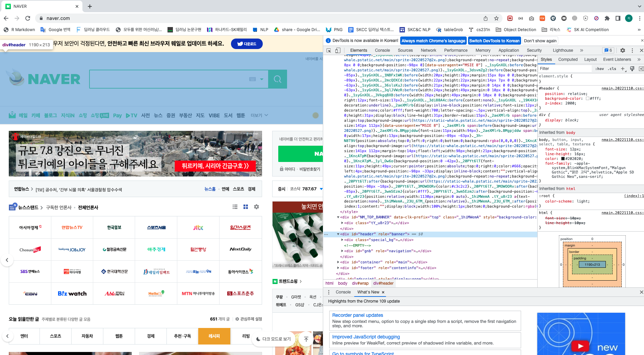Expand the div id="container" node
The height and width of the screenshot is (355, 644).
tap(338, 262)
